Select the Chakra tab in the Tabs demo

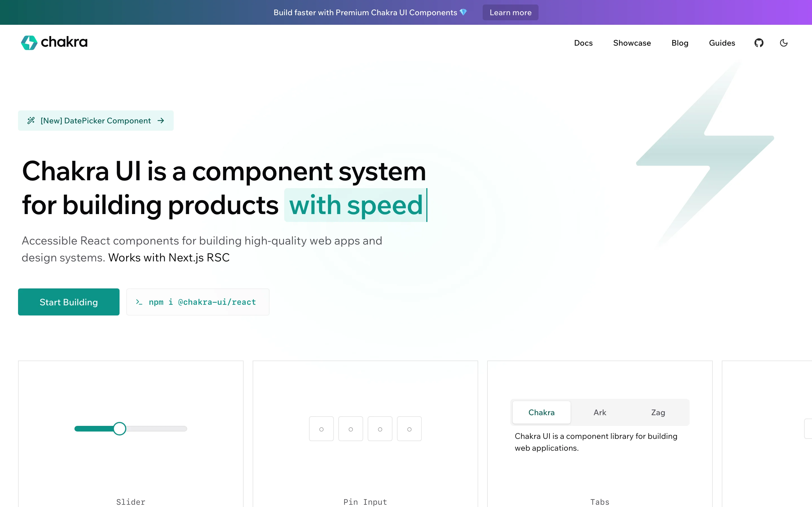pyautogui.click(x=541, y=412)
